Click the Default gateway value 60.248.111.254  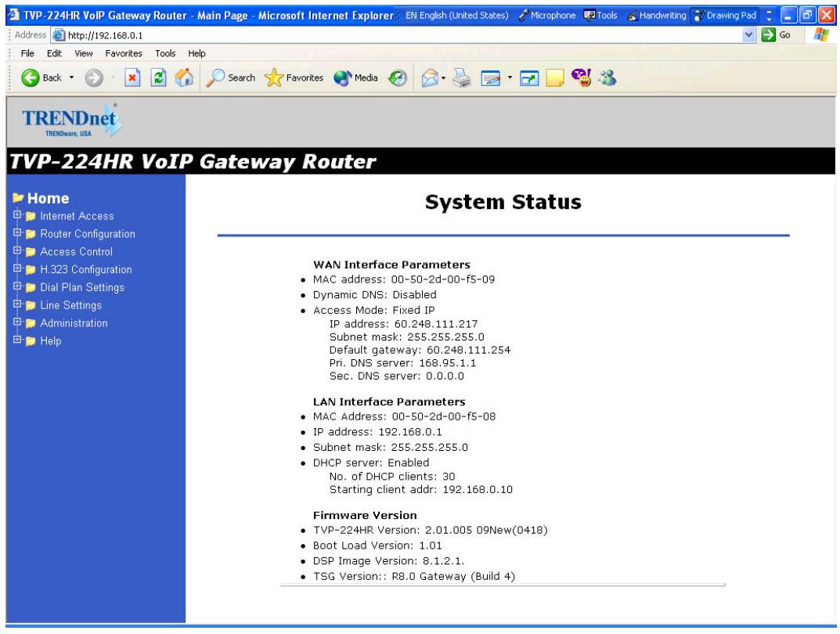[469, 350]
